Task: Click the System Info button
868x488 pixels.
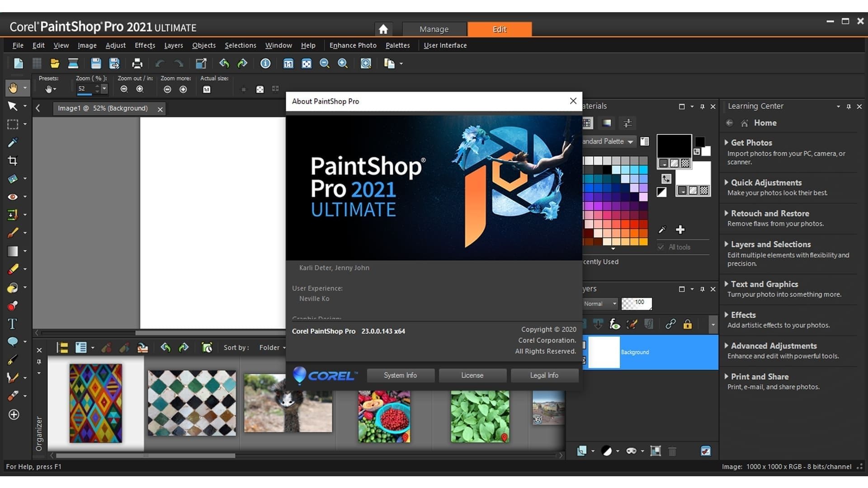Action: [x=400, y=375]
